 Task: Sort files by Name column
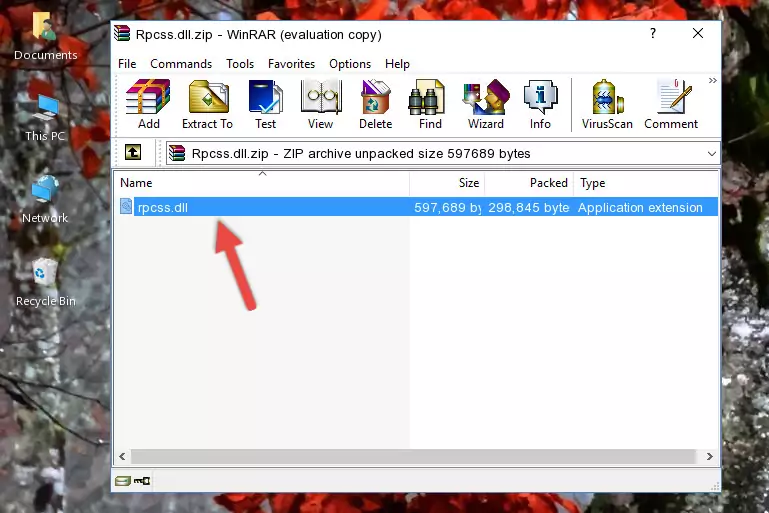click(x=262, y=182)
